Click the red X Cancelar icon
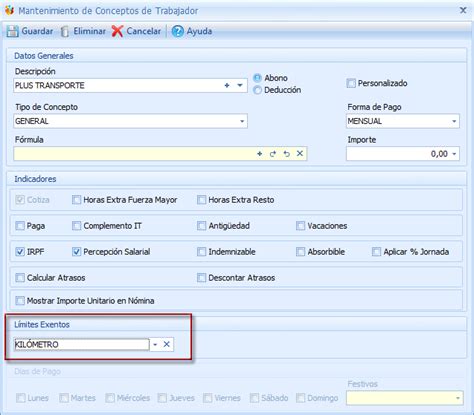 pos(117,31)
